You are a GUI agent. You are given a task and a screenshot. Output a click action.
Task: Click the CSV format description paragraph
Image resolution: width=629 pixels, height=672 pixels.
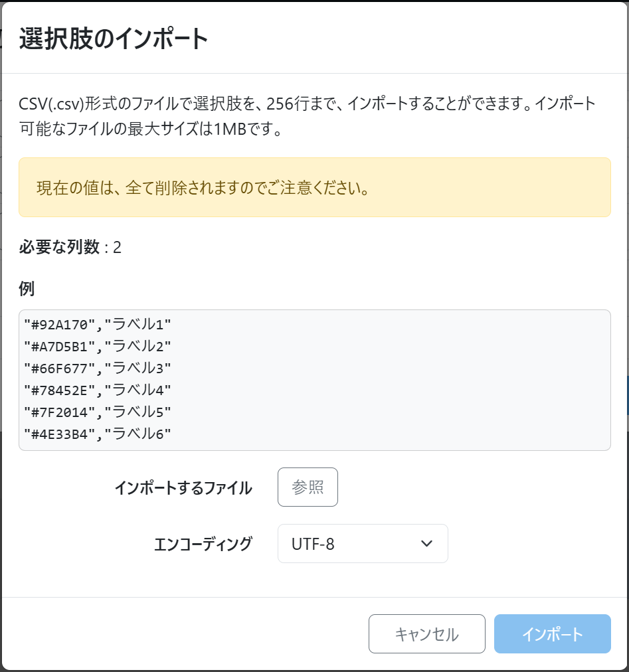point(308,116)
